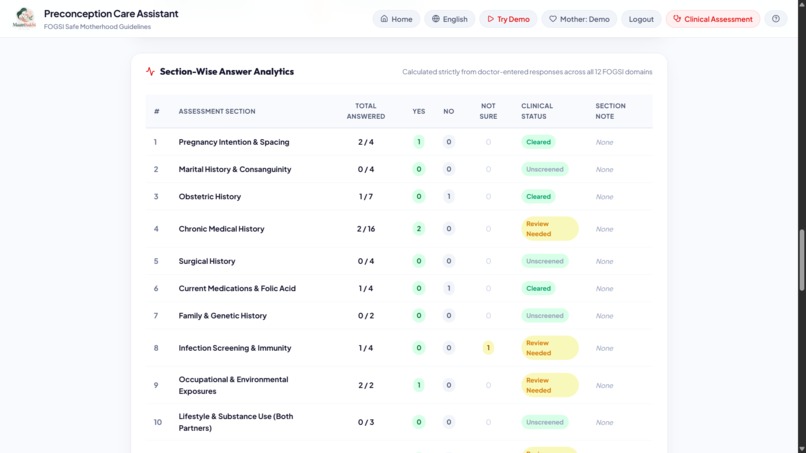This screenshot has width=806, height=453.
Task: Click the 2 / 16 answered count
Action: [x=365, y=229]
